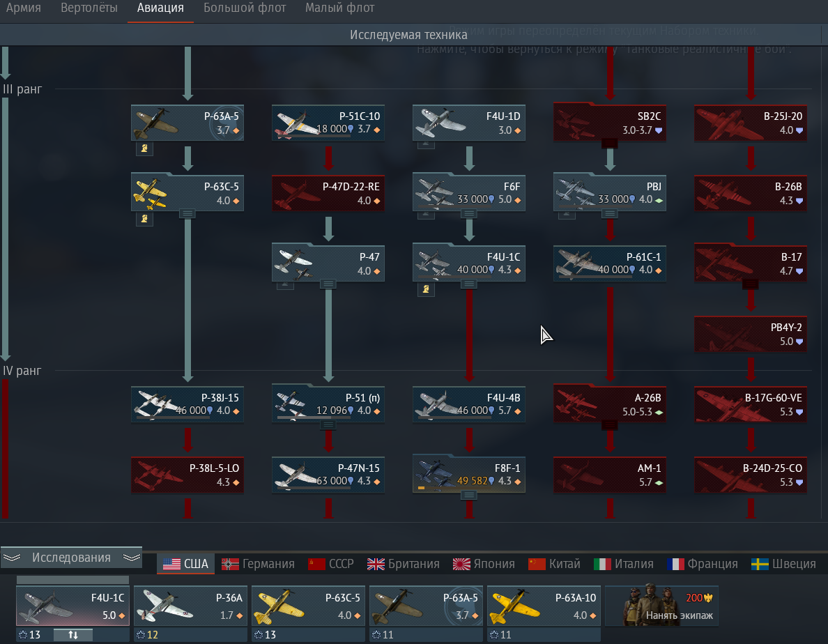Switch to the Малый флот tab

point(339,8)
